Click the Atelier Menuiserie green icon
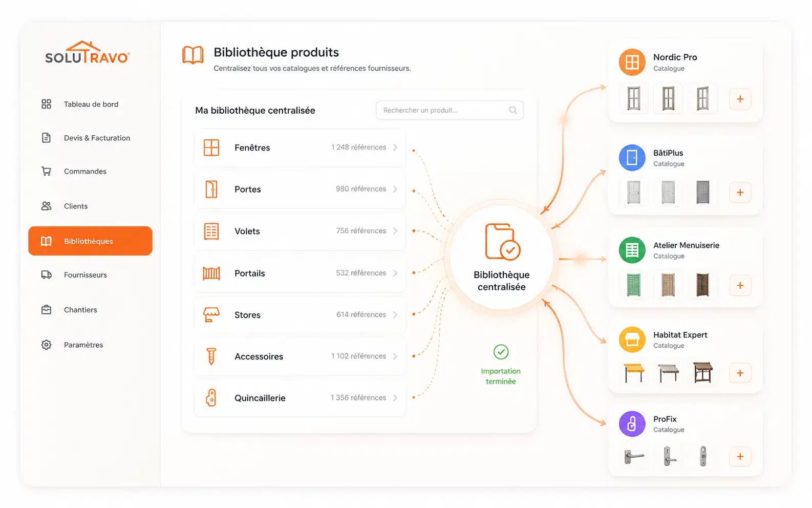Viewport: 812px width, 508px height. [632, 250]
